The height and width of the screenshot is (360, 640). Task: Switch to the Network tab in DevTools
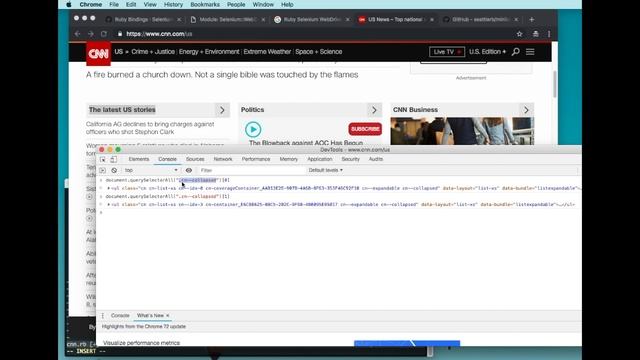(223, 159)
